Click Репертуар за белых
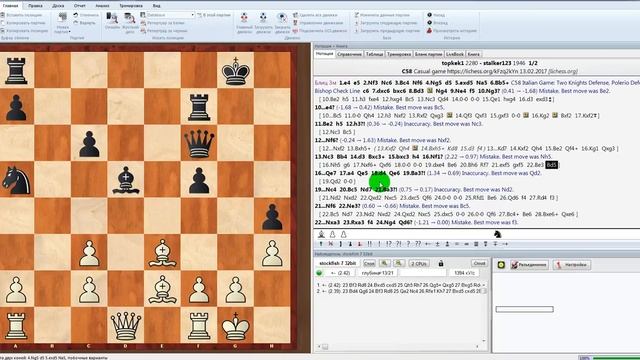Screen dimensions: 640x360 (162, 23)
